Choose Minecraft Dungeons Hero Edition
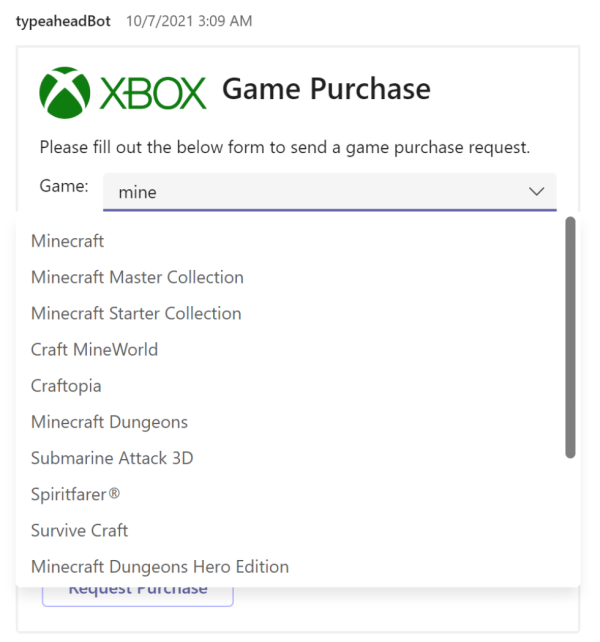The height and width of the screenshot is (642, 600). click(160, 567)
